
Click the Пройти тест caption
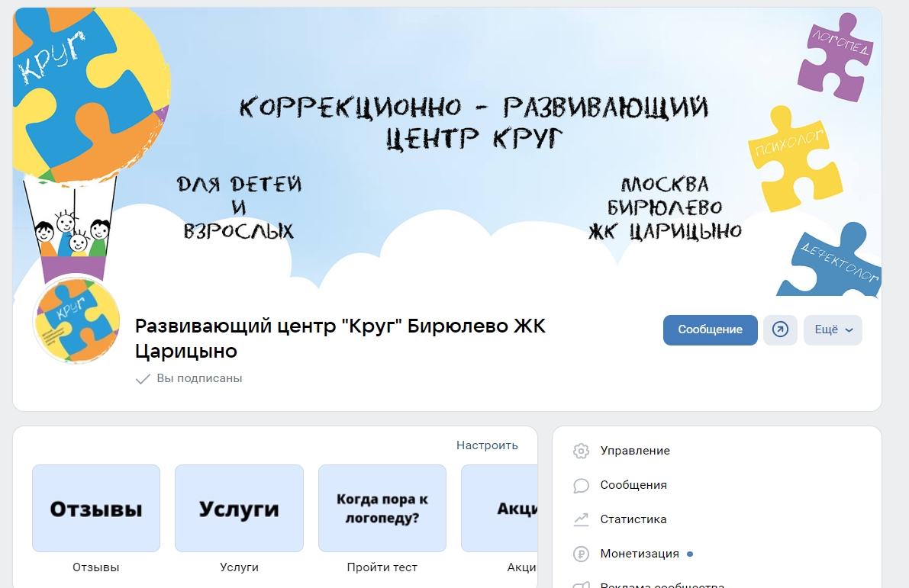(382, 567)
